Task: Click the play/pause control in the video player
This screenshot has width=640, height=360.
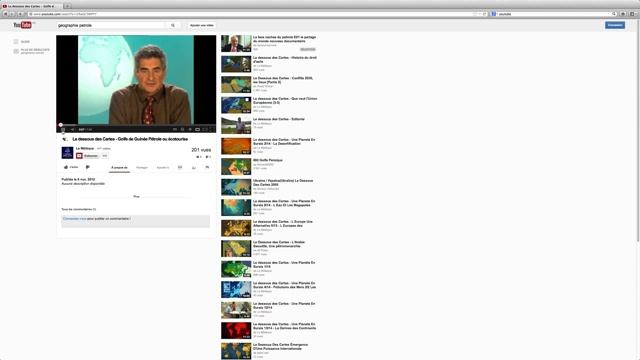Action: point(63,129)
